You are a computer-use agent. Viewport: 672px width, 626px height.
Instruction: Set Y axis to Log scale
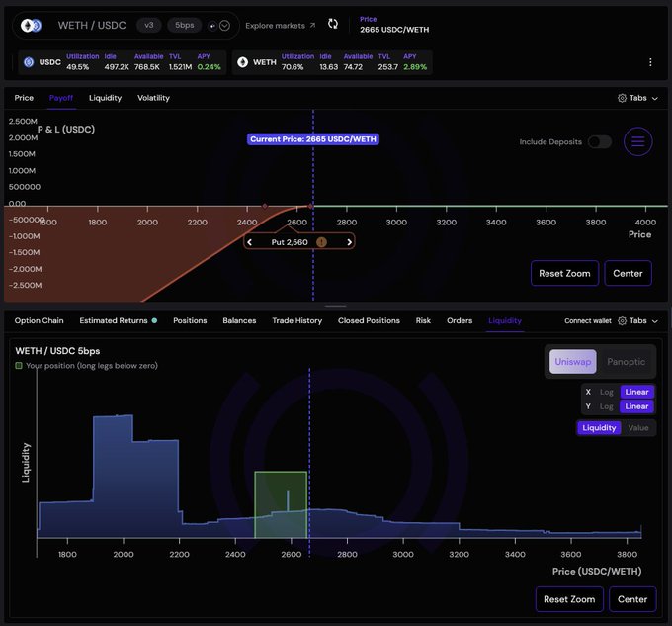[606, 406]
